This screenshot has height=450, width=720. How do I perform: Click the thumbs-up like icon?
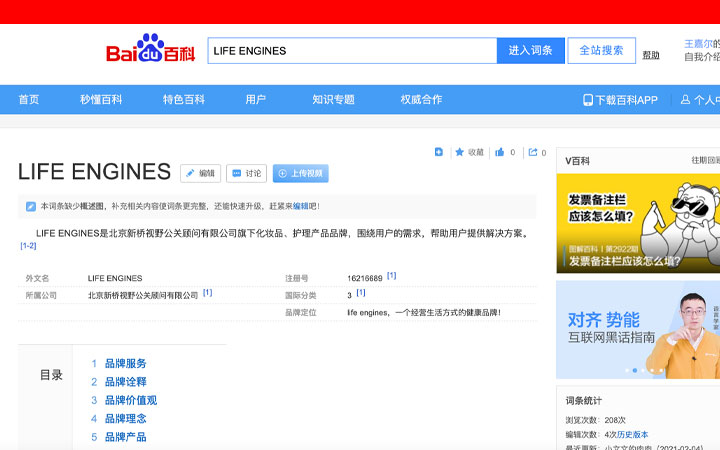click(x=500, y=152)
